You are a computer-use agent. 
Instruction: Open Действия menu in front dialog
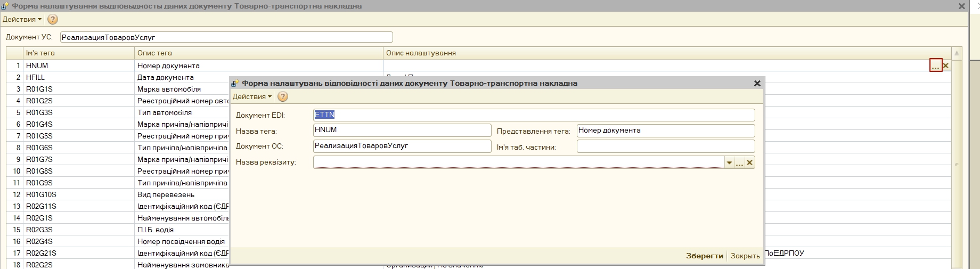click(252, 96)
